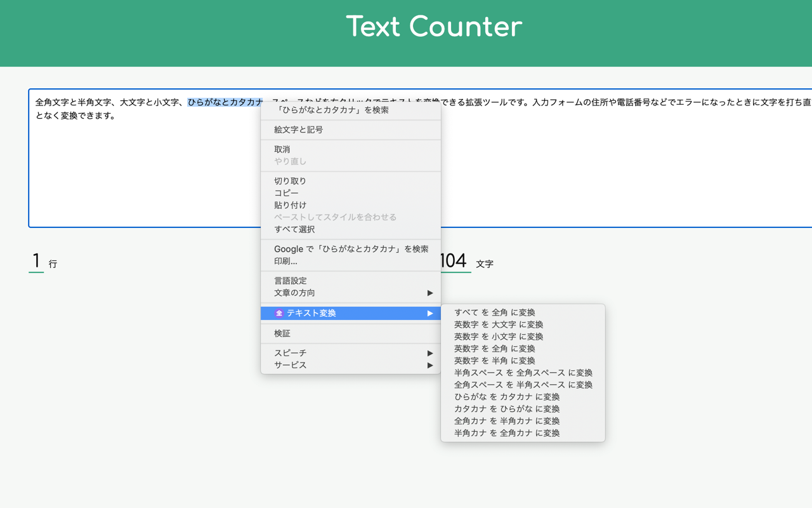Choose 検証 in the context menu
Viewport: 812px width, 508px height.
351,333
